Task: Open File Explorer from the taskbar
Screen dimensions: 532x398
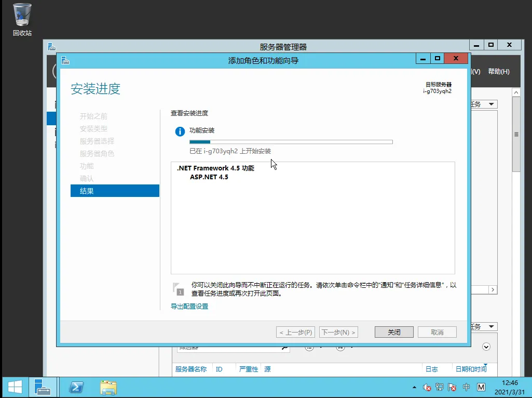Action: point(108,387)
